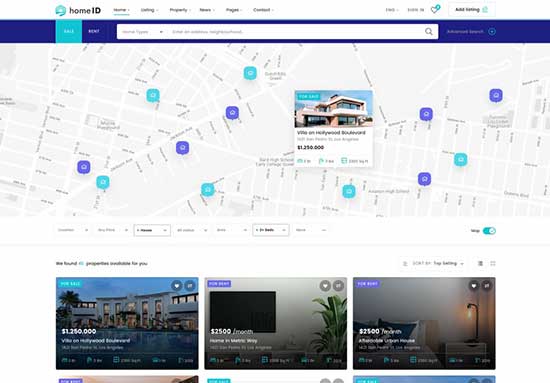Open Home in Metric Way listing title

click(234, 341)
